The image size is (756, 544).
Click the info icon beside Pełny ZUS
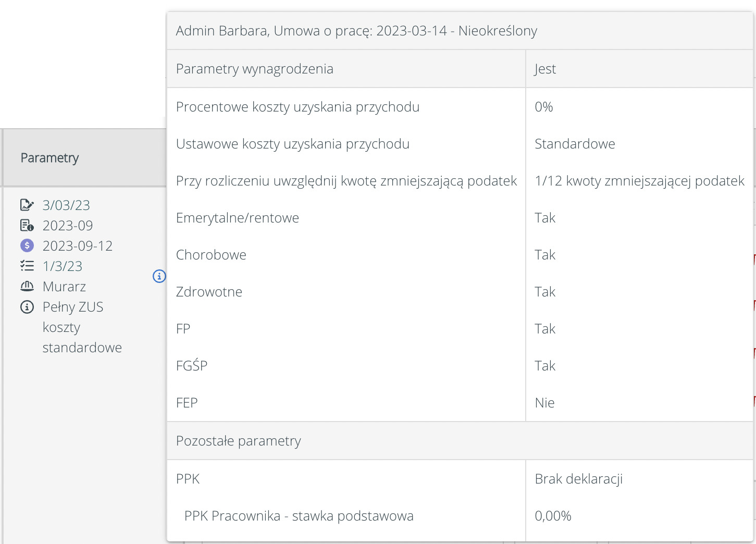27,307
